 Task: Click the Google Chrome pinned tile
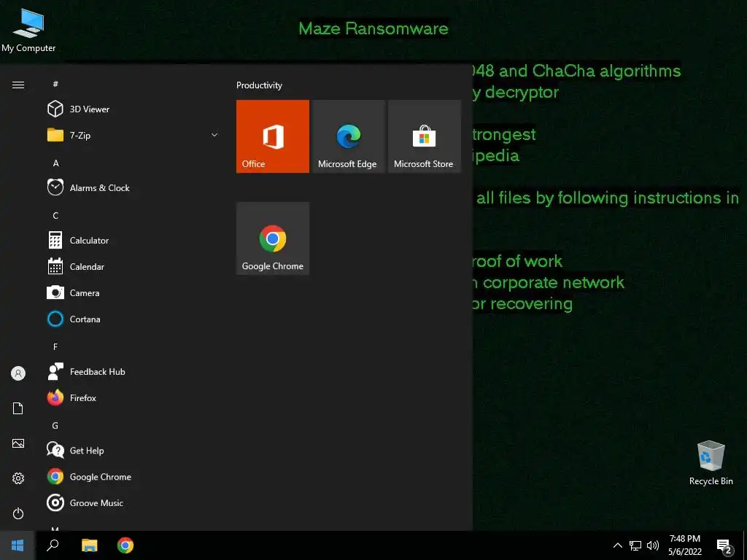pos(273,238)
